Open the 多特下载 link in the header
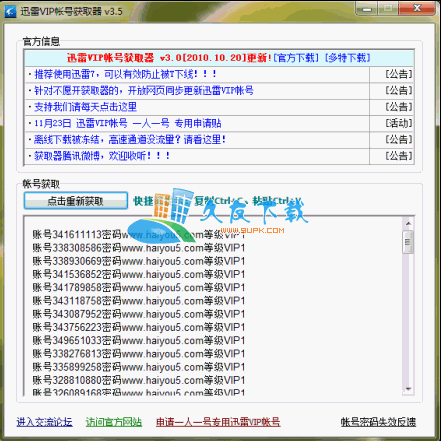Image resolution: width=442 pixels, height=441 pixels. [x=348, y=58]
